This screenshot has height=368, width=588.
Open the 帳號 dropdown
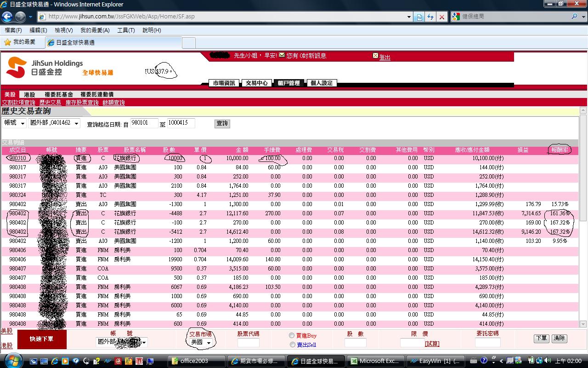(15, 123)
